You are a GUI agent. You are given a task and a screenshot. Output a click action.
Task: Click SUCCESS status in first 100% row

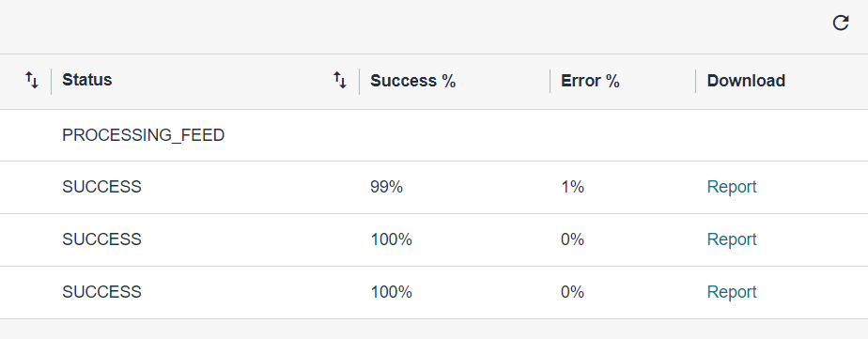click(101, 239)
